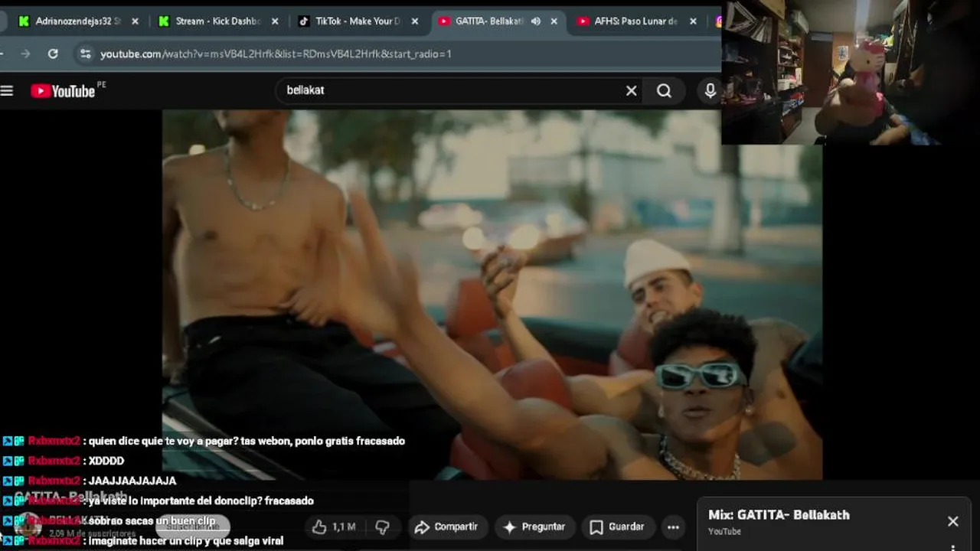The width and height of the screenshot is (980, 551).
Task: Close the AFHS: Paso Lunar tab
Action: (x=693, y=21)
